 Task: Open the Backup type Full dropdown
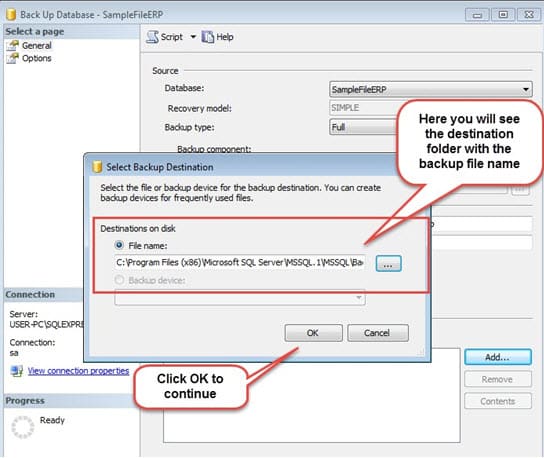point(364,127)
